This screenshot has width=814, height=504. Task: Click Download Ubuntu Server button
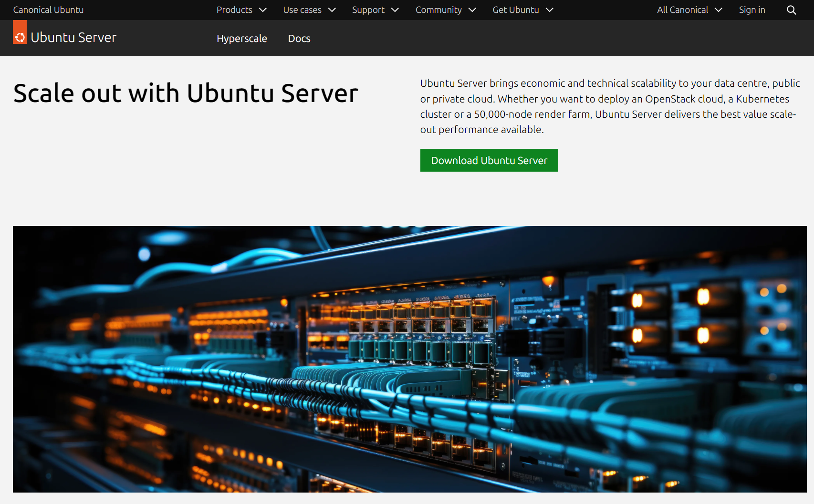[x=489, y=160]
